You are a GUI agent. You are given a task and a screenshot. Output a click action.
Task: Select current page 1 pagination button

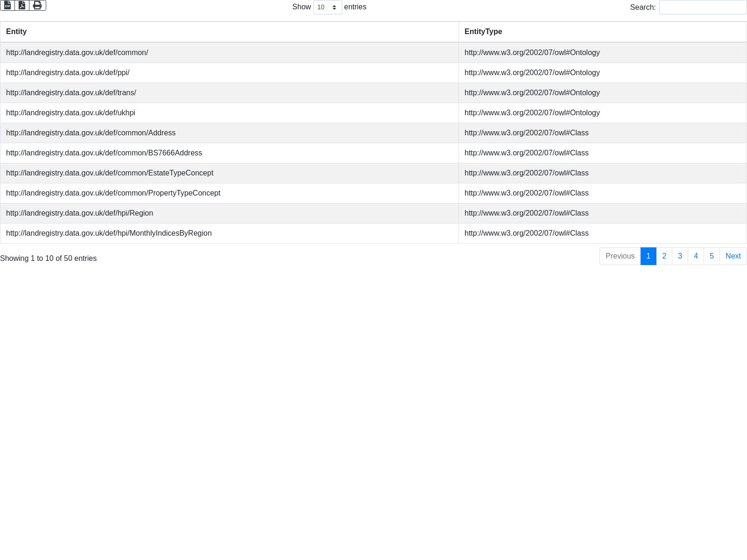(x=648, y=256)
